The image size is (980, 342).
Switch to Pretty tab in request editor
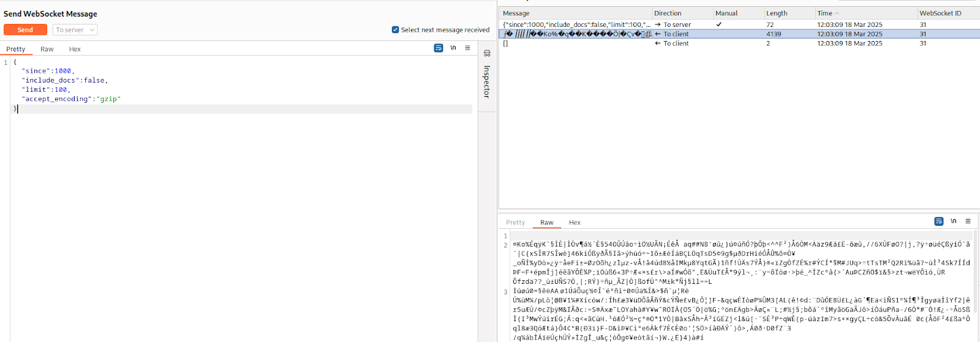(x=16, y=49)
